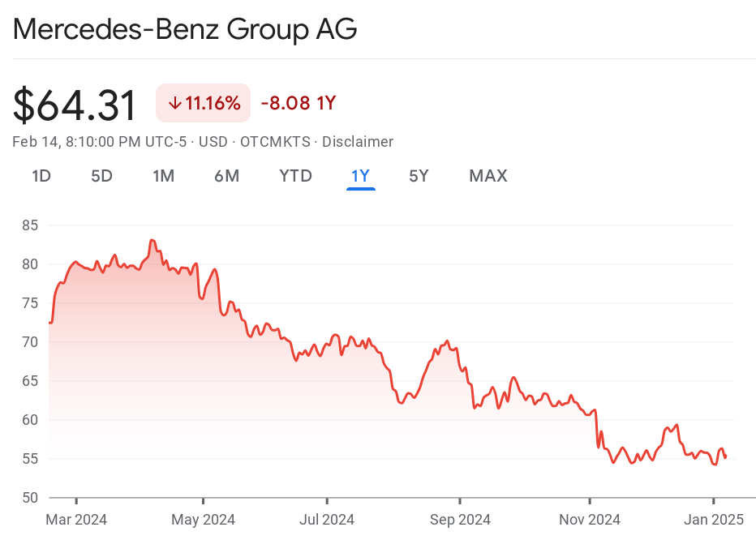Open the Disclaimer link
The height and width of the screenshot is (540, 756).
(x=358, y=142)
